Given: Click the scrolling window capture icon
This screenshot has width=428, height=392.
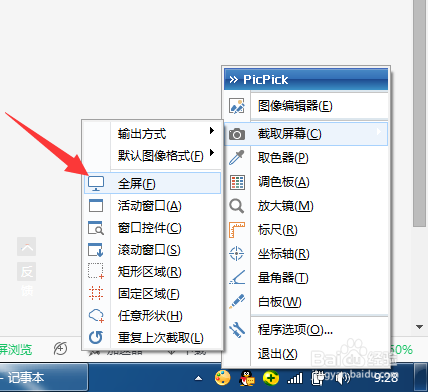Looking at the screenshot, I should (x=96, y=250).
